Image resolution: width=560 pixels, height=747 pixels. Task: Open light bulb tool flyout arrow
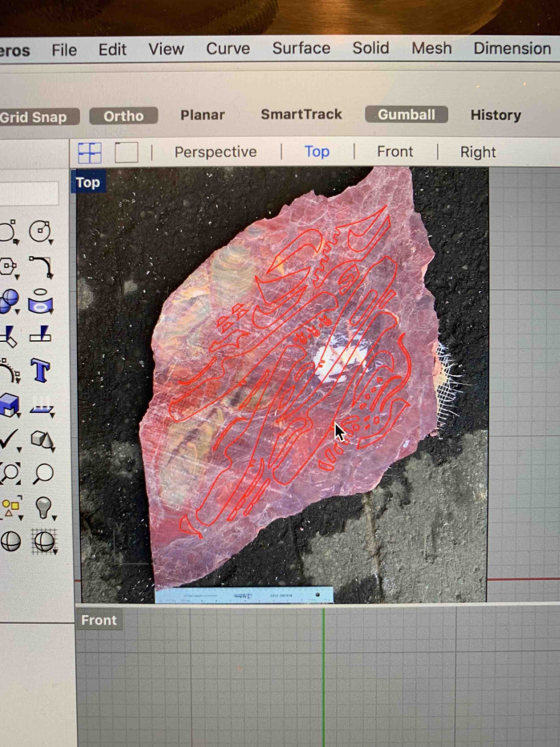click(54, 518)
